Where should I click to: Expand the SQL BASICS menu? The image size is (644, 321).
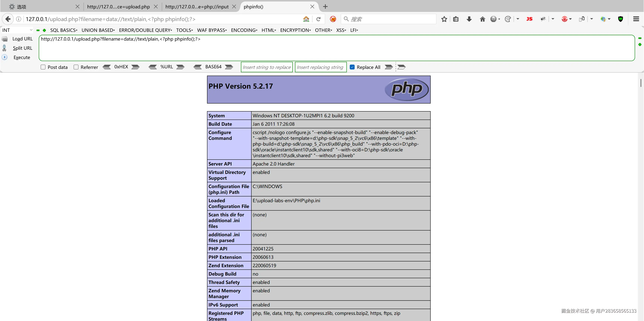pos(64,30)
